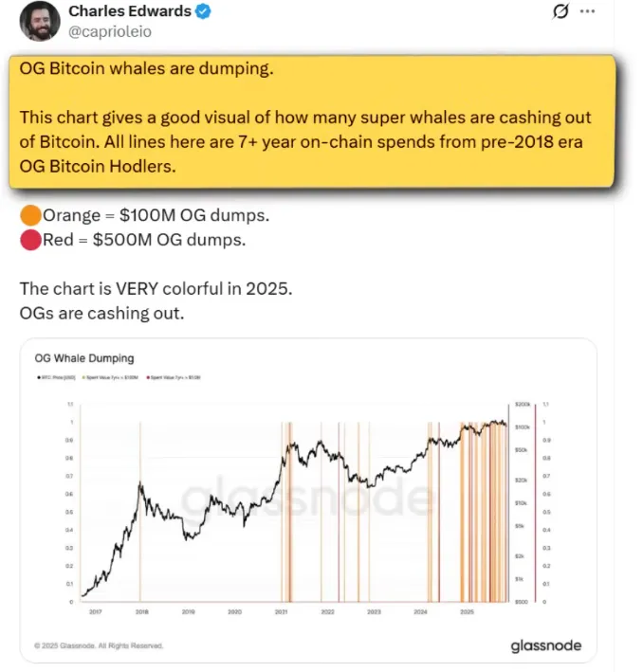Open the three-dot more options menu
The height and width of the screenshot is (672, 643).
pos(588,11)
